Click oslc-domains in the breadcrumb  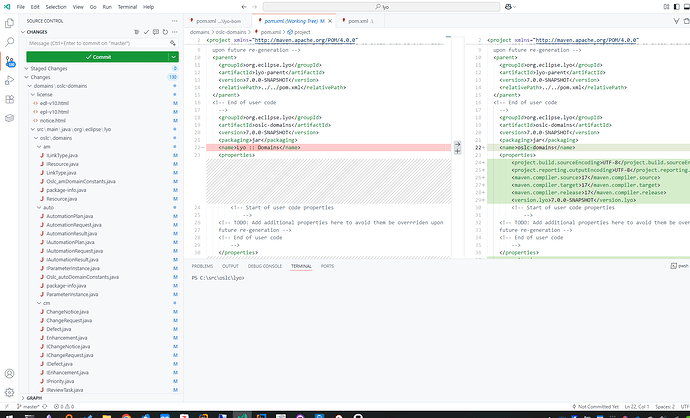click(231, 32)
